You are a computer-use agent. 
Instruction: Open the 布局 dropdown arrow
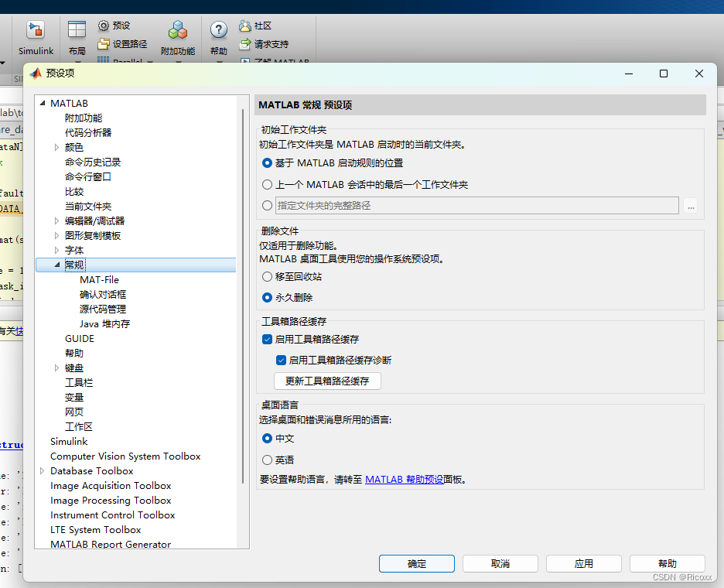pos(77,61)
